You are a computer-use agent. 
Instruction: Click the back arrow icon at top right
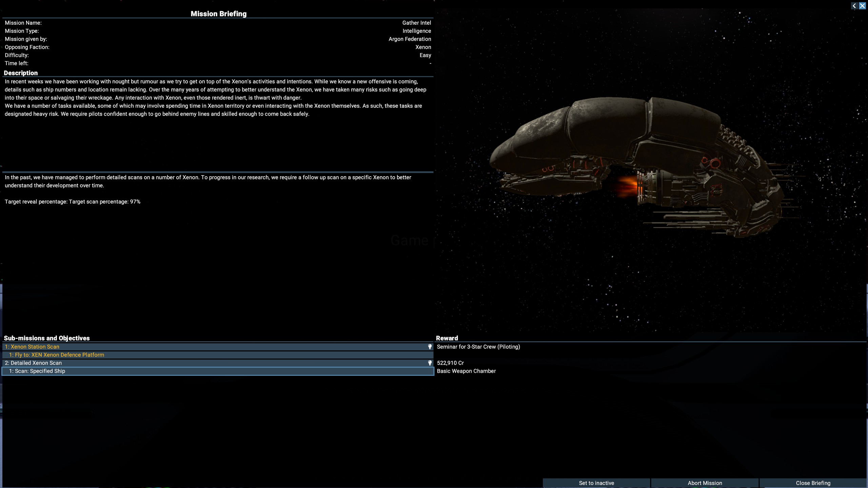[x=854, y=6]
